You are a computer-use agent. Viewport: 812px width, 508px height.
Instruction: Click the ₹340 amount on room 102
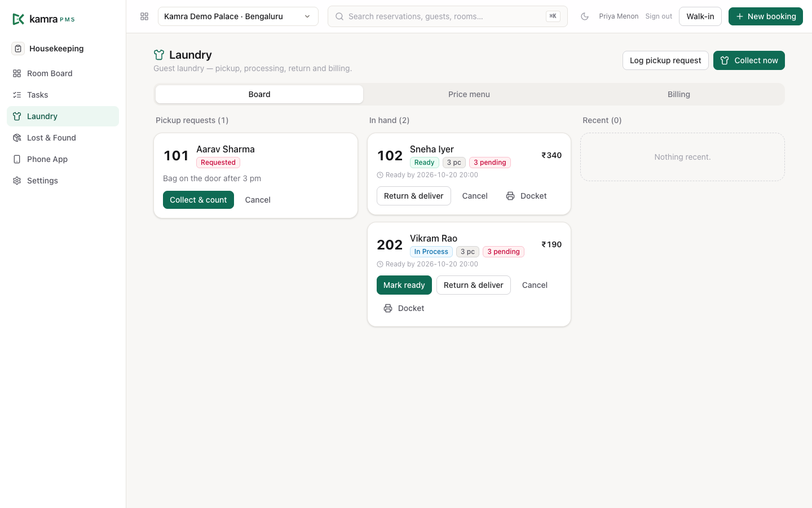pyautogui.click(x=551, y=155)
